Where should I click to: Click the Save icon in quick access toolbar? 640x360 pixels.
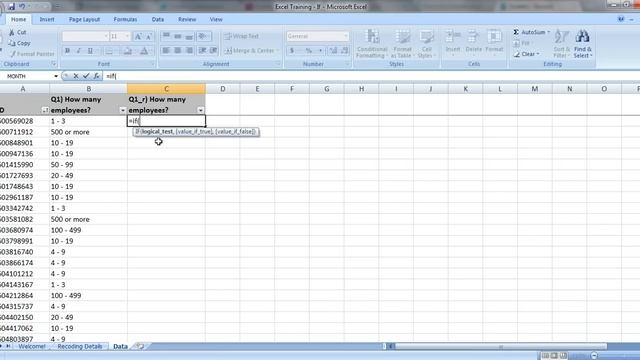(x=11, y=7)
